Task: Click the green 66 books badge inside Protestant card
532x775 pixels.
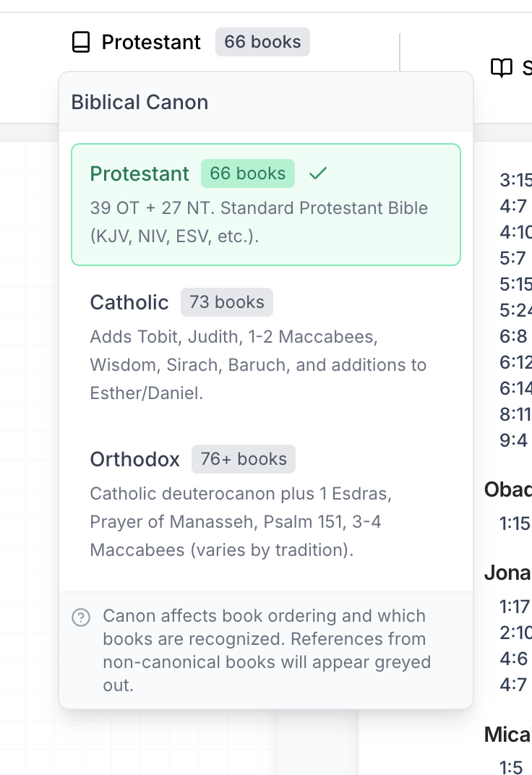Action: pos(247,174)
